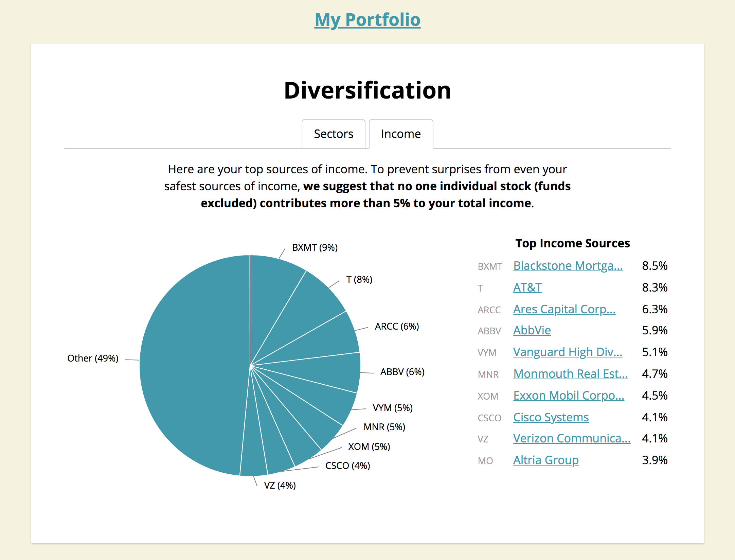The height and width of the screenshot is (560, 735).
Task: Click the CSCO (4%) pie label
Action: pyautogui.click(x=347, y=466)
